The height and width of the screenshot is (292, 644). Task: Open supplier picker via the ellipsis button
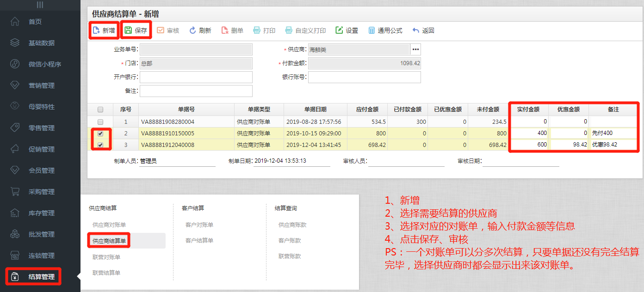(x=415, y=49)
